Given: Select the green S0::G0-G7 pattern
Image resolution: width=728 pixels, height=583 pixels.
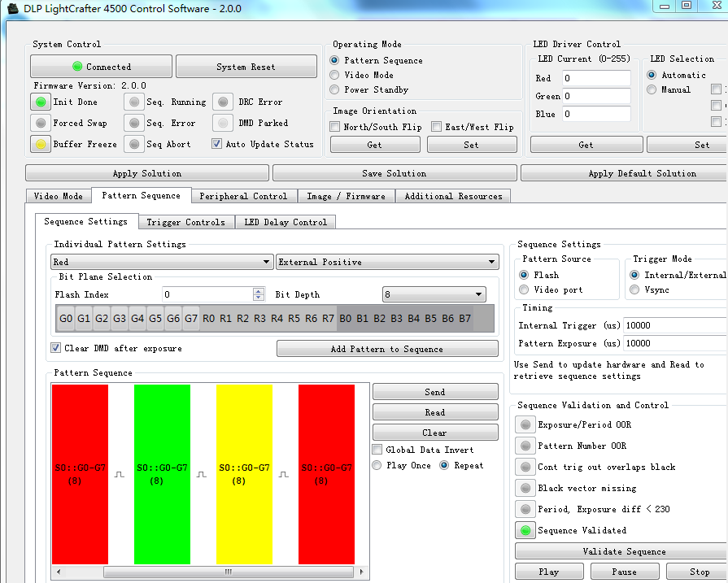Looking at the screenshot, I should pos(162,474).
